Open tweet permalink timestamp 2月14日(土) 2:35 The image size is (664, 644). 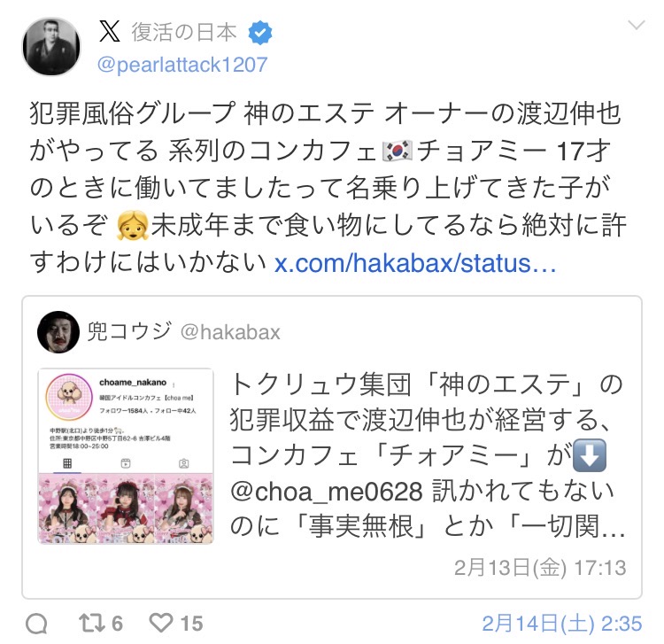tap(562, 624)
